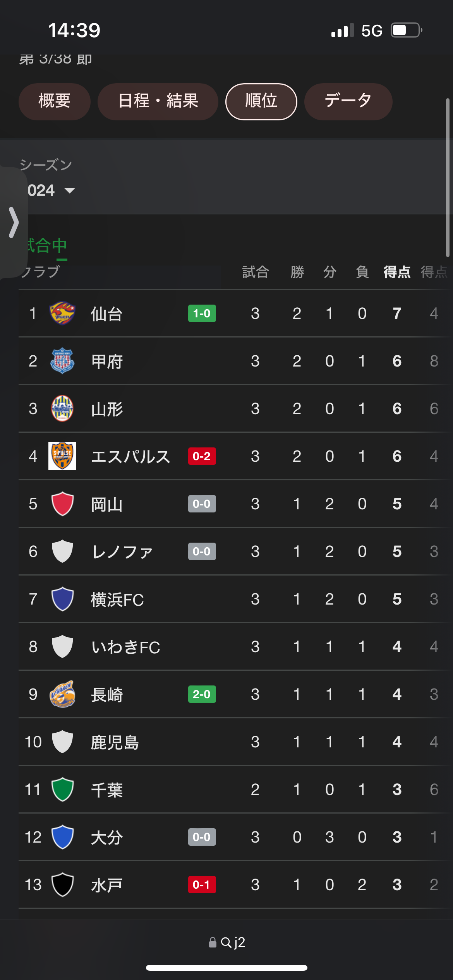
Task: Tap the black Mito shield icon
Action: point(62,884)
